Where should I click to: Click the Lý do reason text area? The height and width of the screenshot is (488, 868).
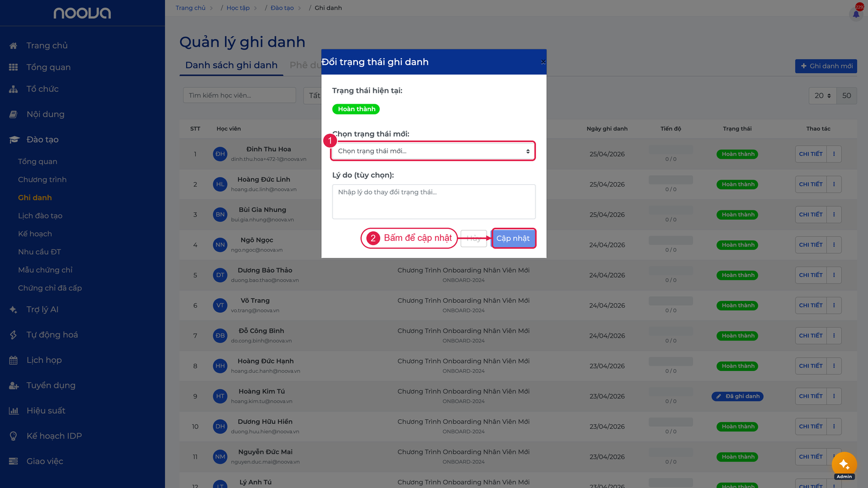[434, 202]
